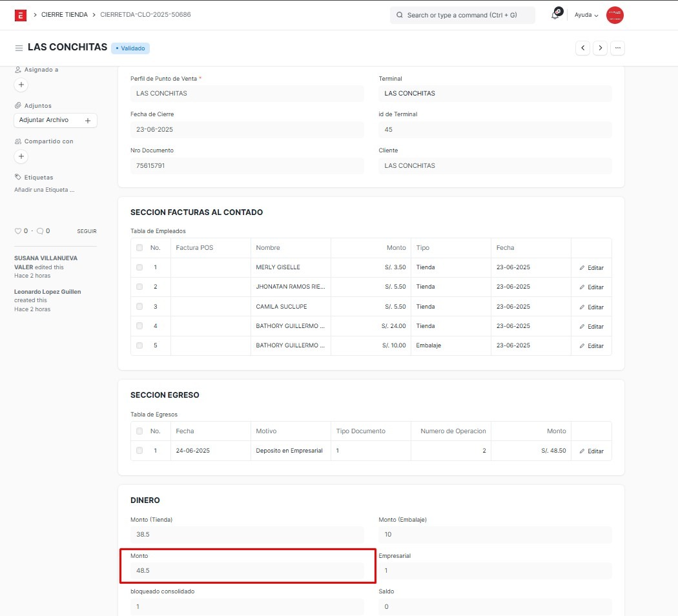The width and height of the screenshot is (678, 616).
Task: Focus the search or command bar
Action: 462,15
